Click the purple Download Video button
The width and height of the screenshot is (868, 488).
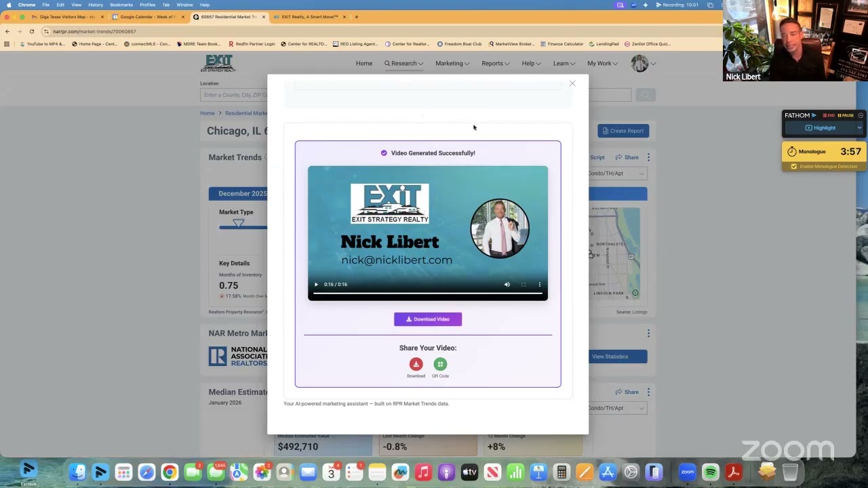click(428, 319)
